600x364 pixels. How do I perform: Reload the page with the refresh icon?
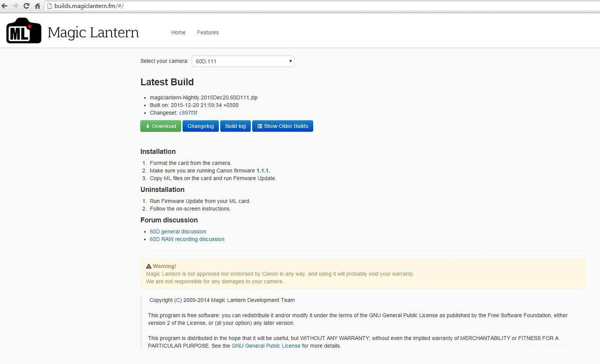pyautogui.click(x=26, y=5)
